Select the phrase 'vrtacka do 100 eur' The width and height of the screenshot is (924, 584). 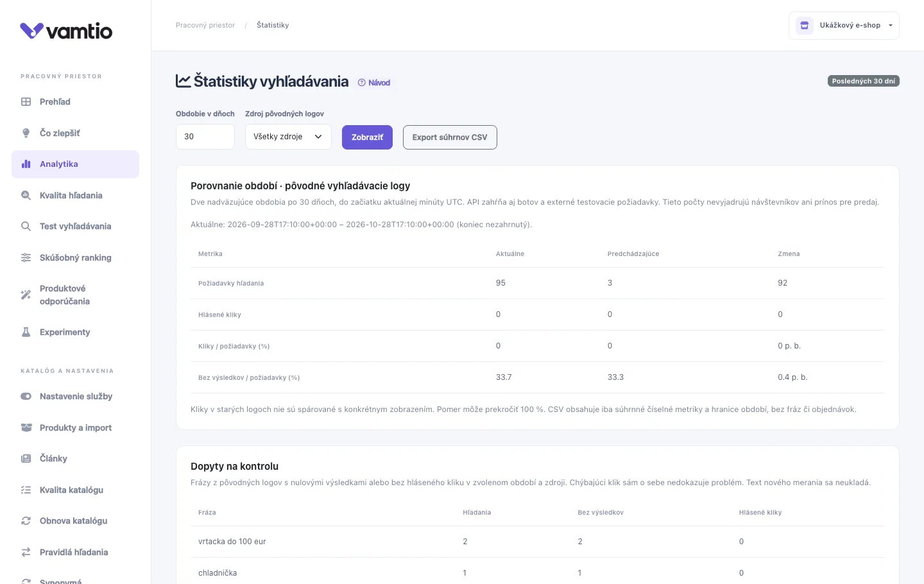coord(232,542)
